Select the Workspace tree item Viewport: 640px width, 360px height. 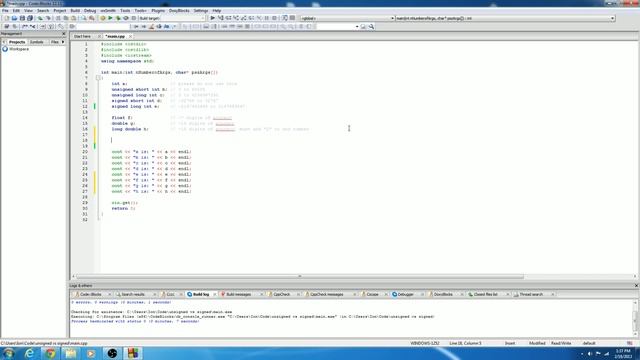19,49
